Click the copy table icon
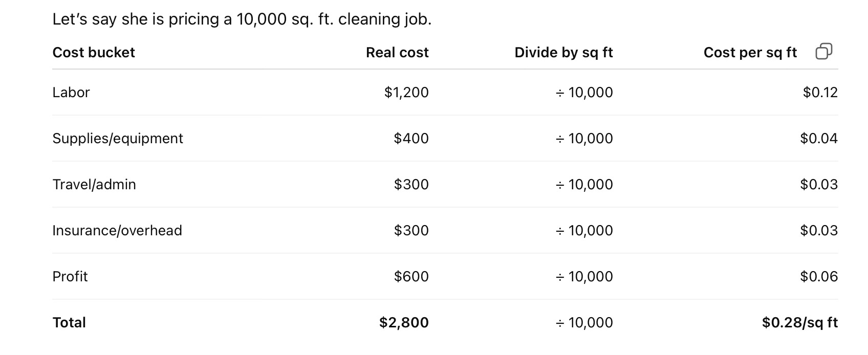This screenshot has width=868, height=355. coord(823,52)
